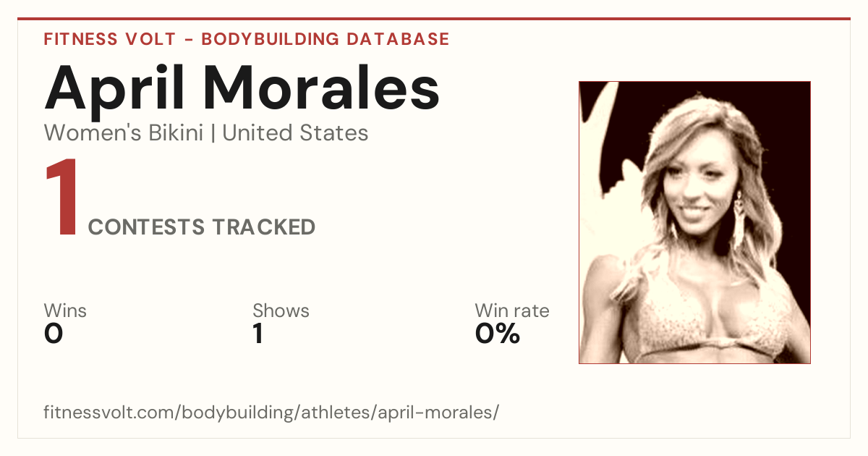Select the Shows value of 1
Image resolution: width=868 pixels, height=456 pixels.
click(x=258, y=334)
